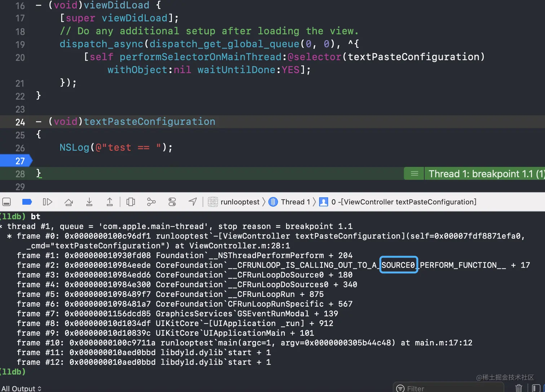Open frame 0 textPasteConfiguration breadcrumb item
The height and width of the screenshot is (392, 545).
[x=398, y=202]
